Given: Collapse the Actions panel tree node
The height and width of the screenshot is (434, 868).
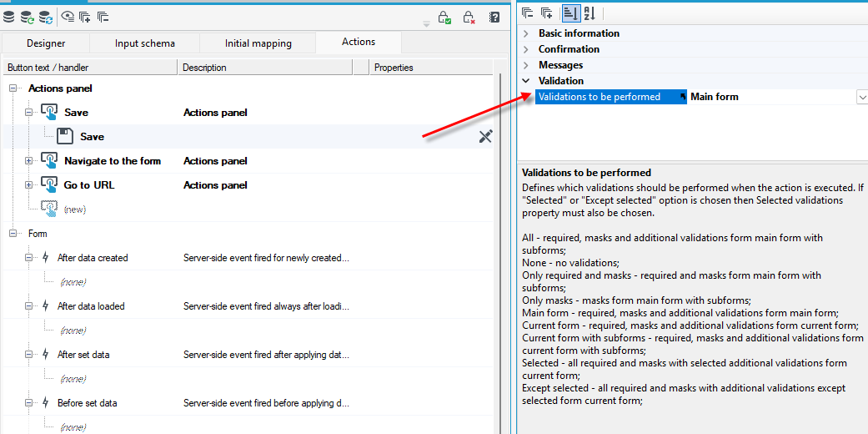Looking at the screenshot, I should pyautogui.click(x=13, y=88).
